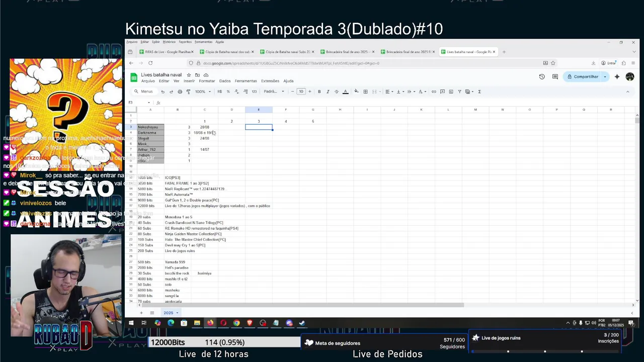Click the browser address bar URL

click(x=291, y=63)
